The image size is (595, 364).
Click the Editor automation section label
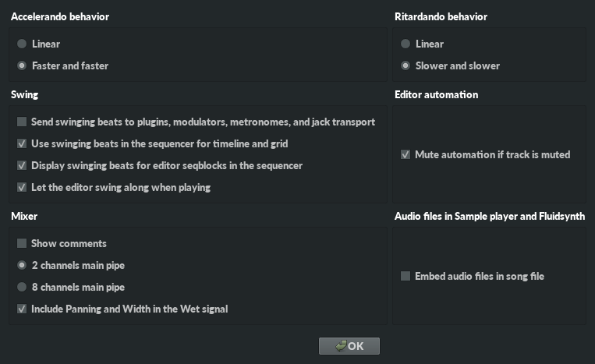(436, 94)
